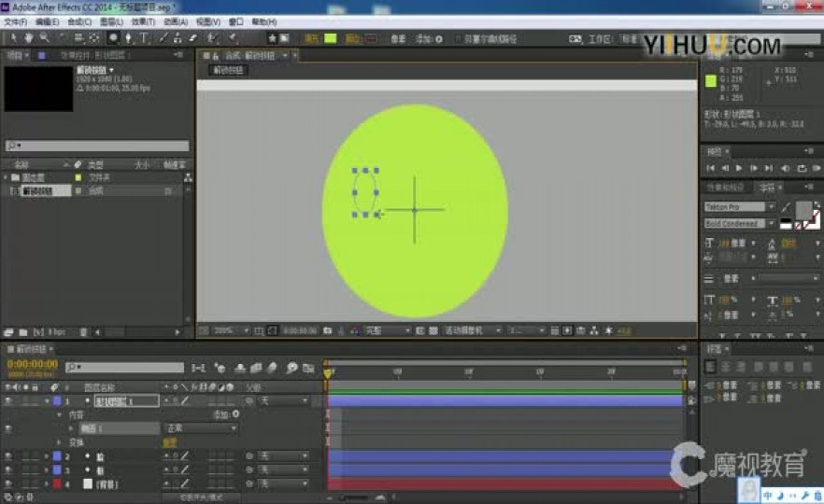Select the Pen tool
824x504 pixels.
coord(128,37)
